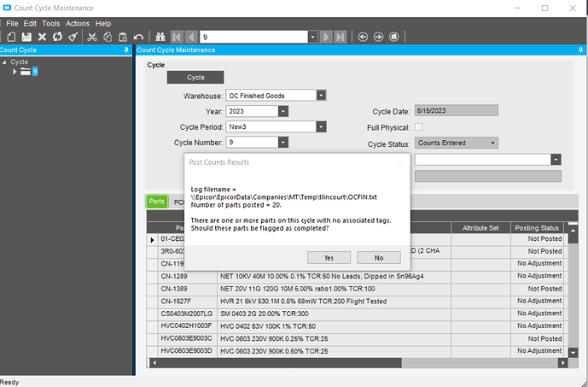Pin the Count Cycle tree panel
Screen dimensions: 588x387
(126, 50)
